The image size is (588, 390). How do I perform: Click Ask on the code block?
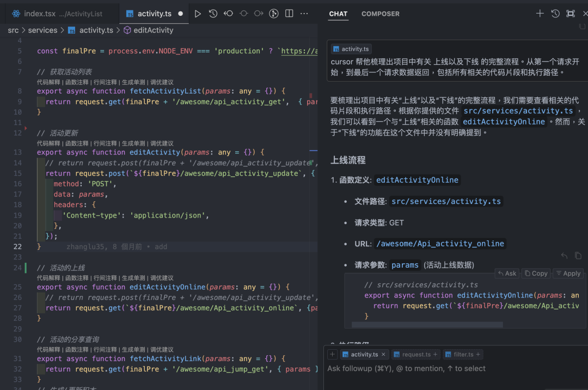pyautogui.click(x=507, y=274)
